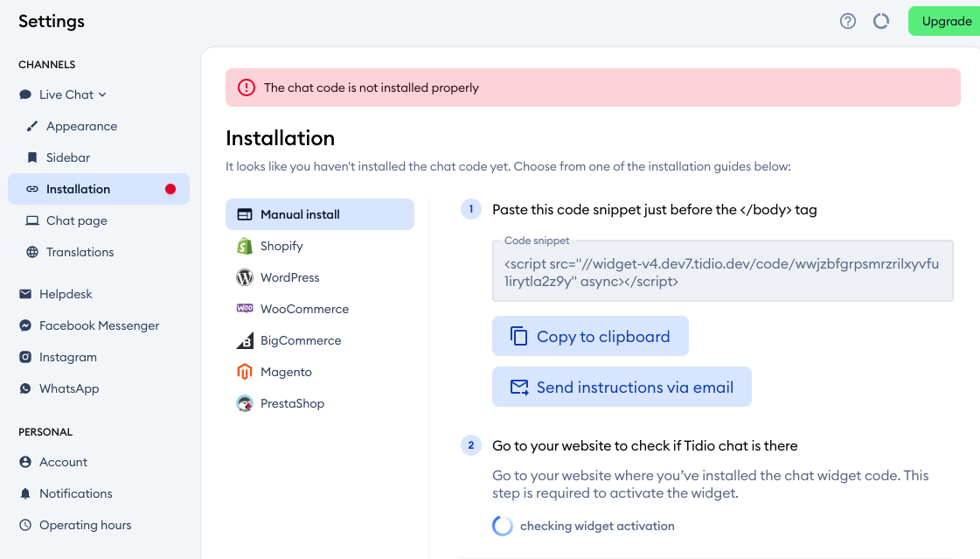
Task: Open Account personal settings
Action: (63, 462)
